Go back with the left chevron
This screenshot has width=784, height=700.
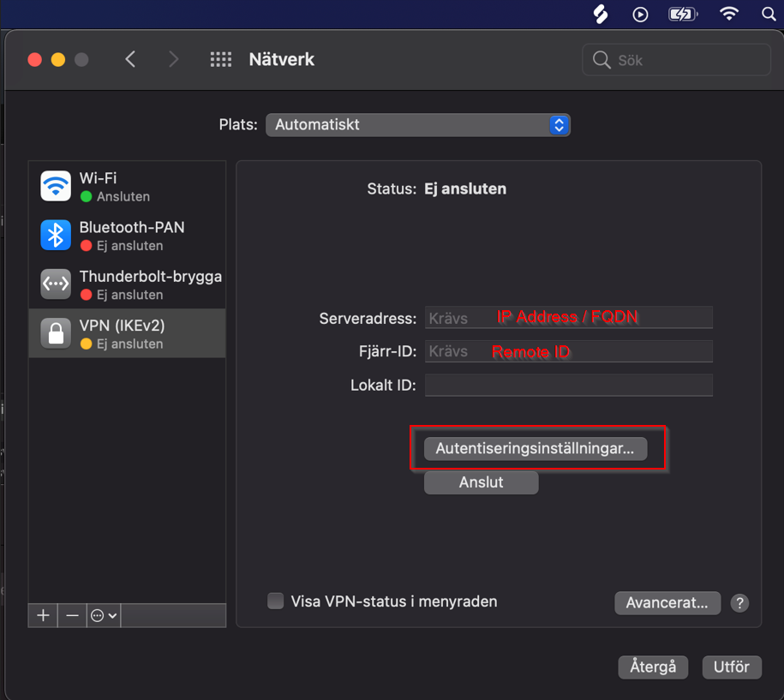point(130,59)
